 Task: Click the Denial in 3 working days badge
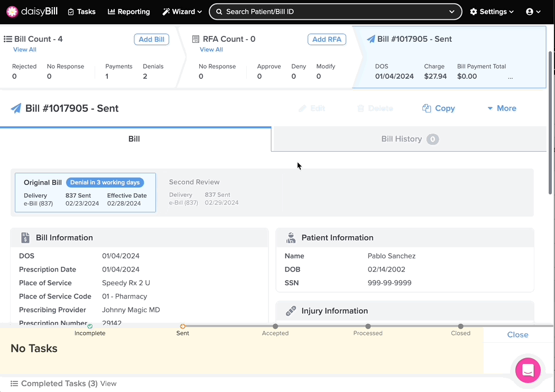105,183
